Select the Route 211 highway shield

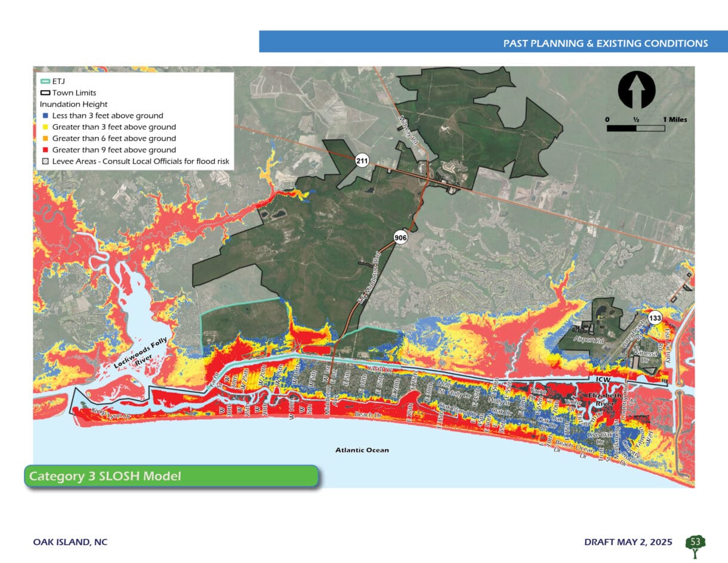pyautogui.click(x=362, y=160)
